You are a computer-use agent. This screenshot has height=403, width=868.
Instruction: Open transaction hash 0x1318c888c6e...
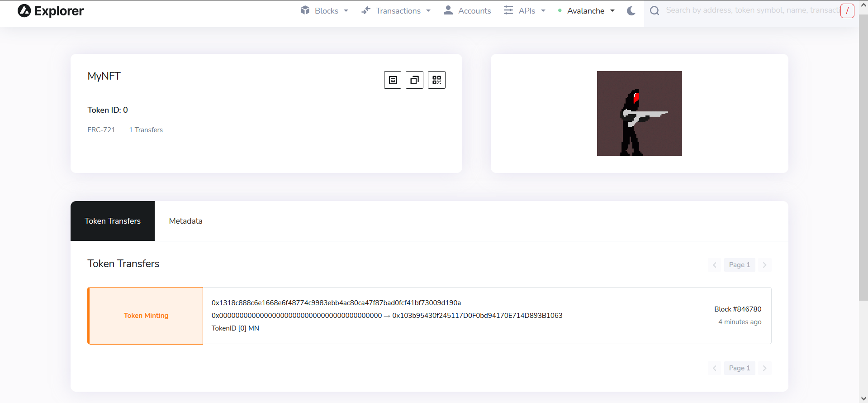[336, 303]
